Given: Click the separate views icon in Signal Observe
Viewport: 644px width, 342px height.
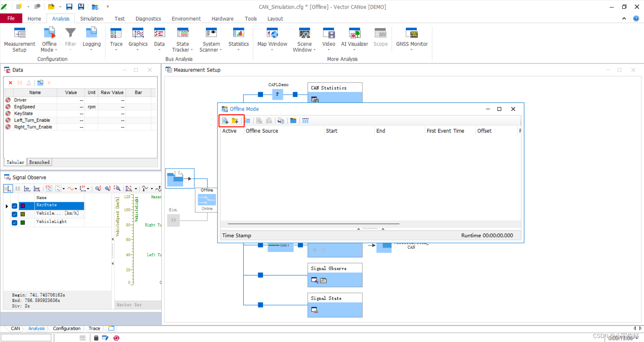Looking at the screenshot, I should tap(49, 188).
